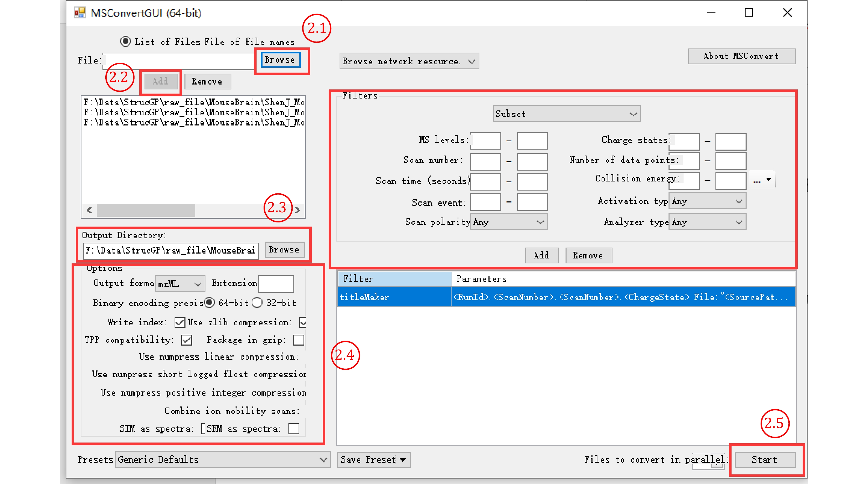This screenshot has height=484, width=868.
Task: Click the file list horizontal scrollbar thumb
Action: click(x=146, y=210)
